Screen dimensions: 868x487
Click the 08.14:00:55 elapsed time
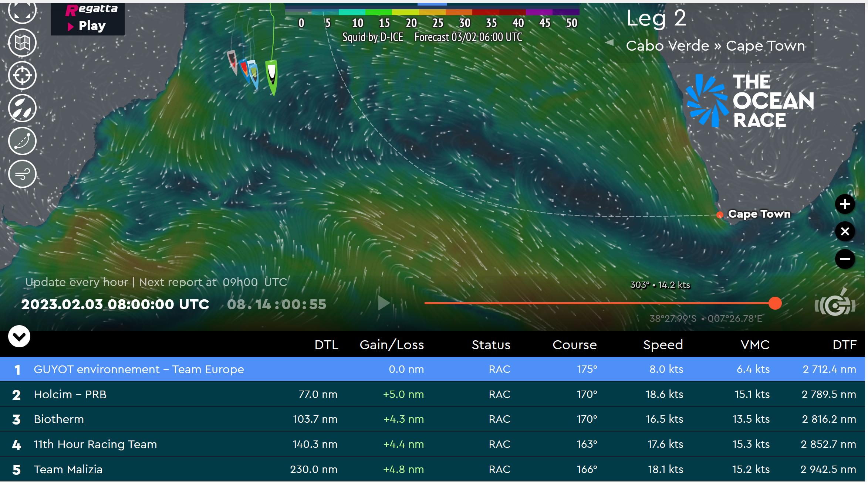(277, 304)
